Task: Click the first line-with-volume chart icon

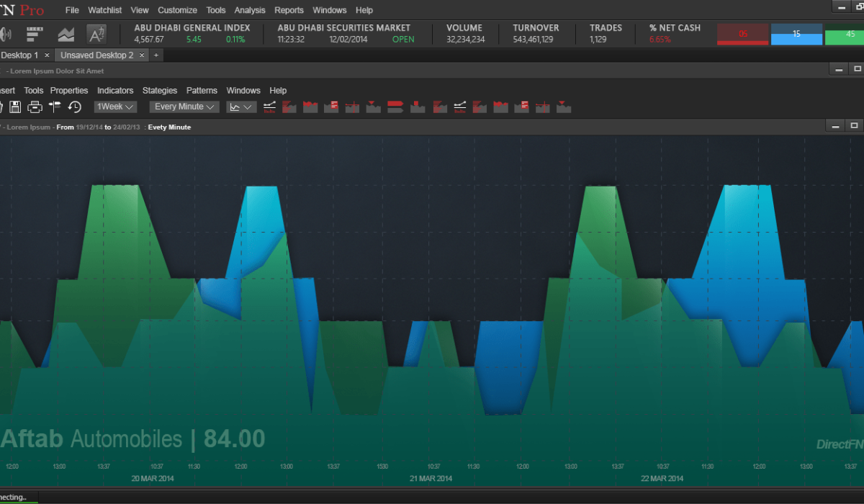Action: [x=270, y=107]
